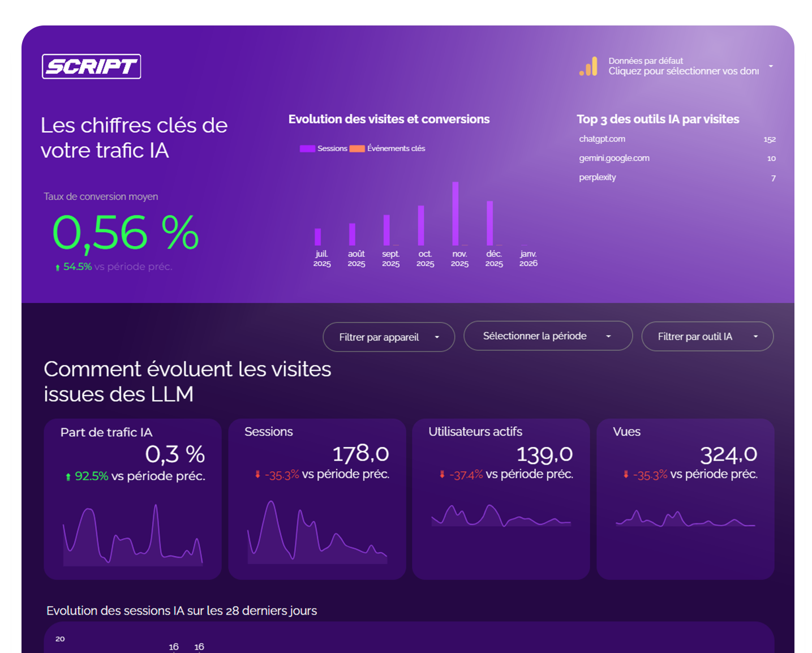This screenshot has height=653, width=812.
Task: Click green up arrow beside 92.5%
Action: pos(68,477)
